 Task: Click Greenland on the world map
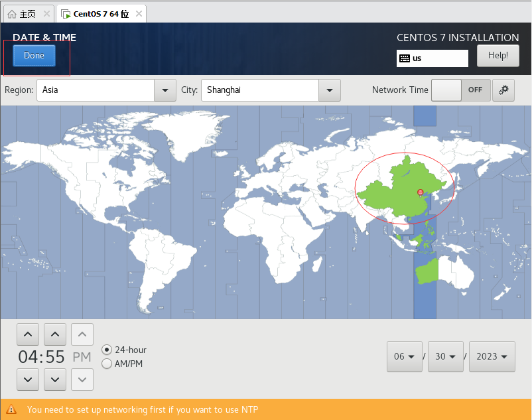coord(190,134)
